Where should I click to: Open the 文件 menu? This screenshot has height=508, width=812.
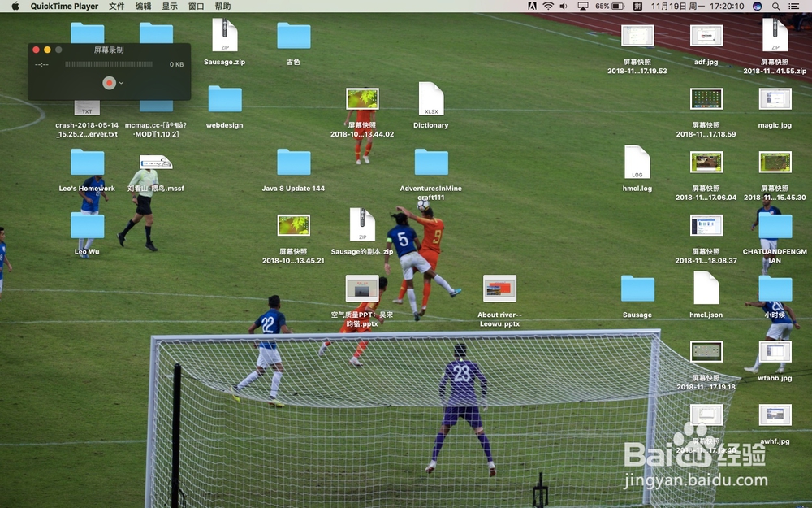click(116, 7)
